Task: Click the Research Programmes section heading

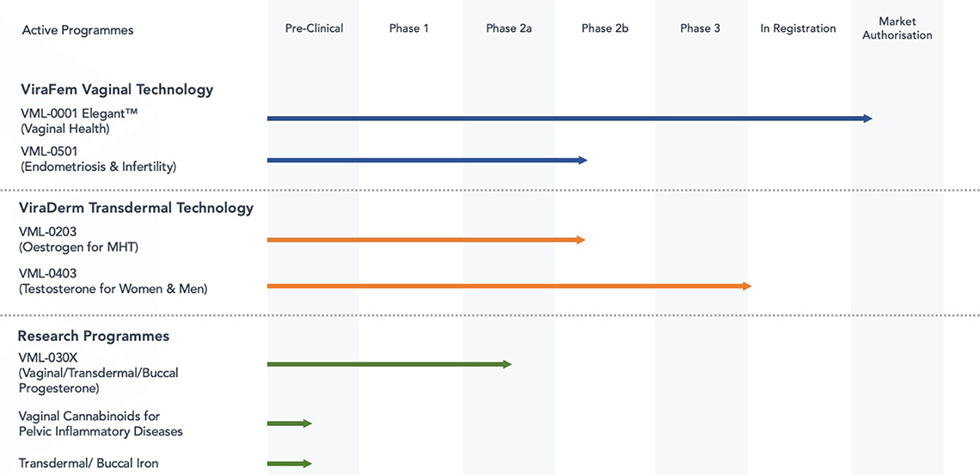Action: 94,336
